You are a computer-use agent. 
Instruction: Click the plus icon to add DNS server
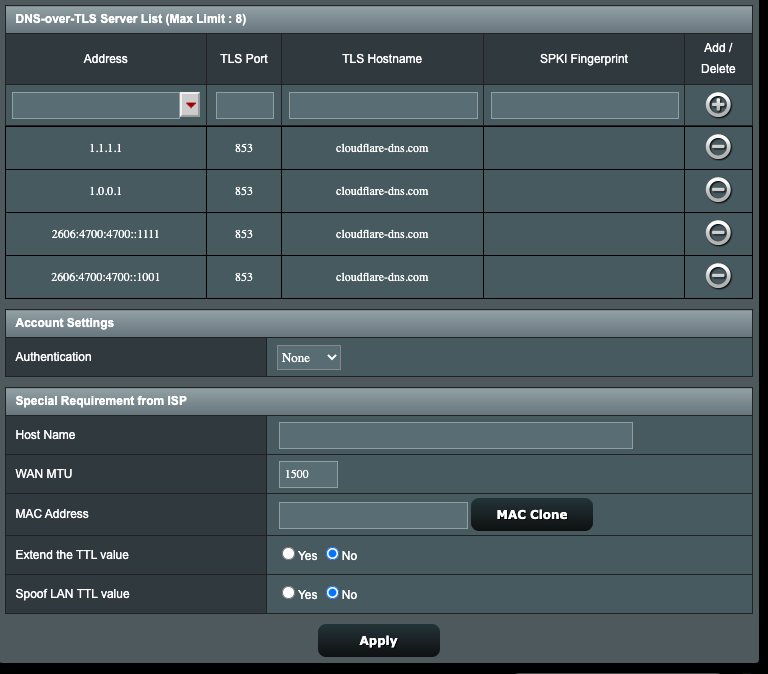pyautogui.click(x=717, y=105)
